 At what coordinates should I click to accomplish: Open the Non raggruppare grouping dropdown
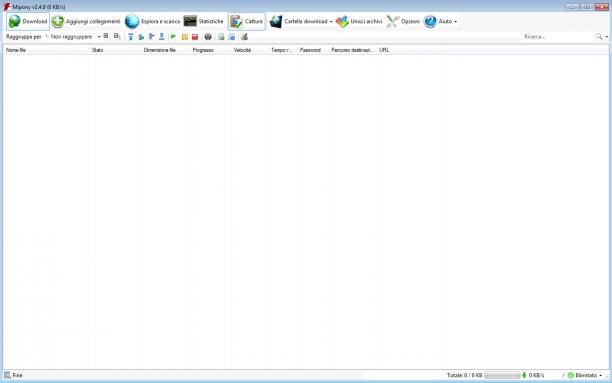click(73, 37)
